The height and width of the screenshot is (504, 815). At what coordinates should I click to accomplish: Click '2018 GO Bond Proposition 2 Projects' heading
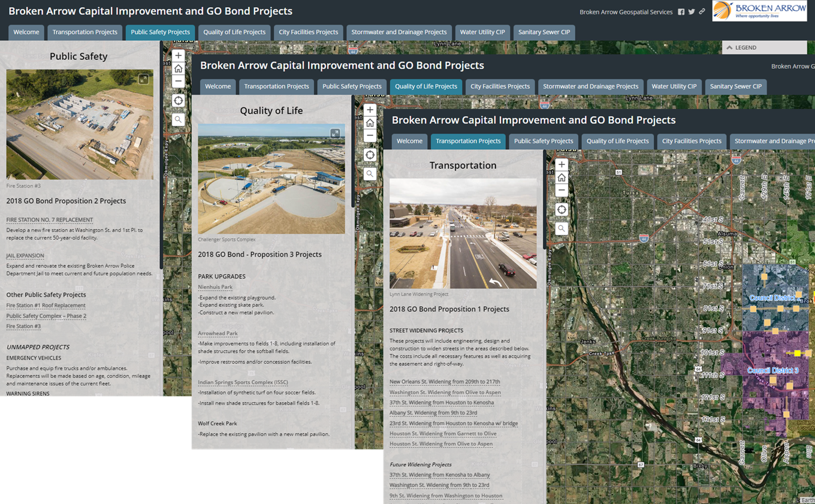[x=66, y=201]
